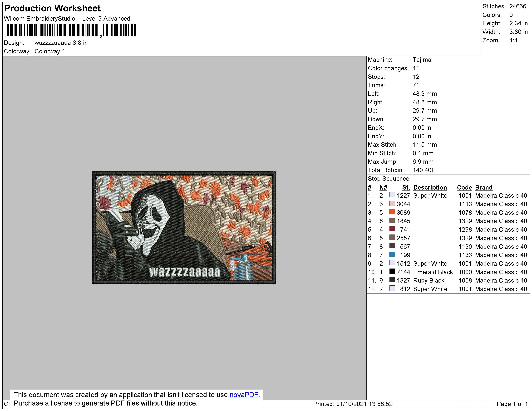Viewport: 532px width, 411px height.
Task: Click the dark brown swatch for stop 7 (code 1130)
Action: [392, 246]
